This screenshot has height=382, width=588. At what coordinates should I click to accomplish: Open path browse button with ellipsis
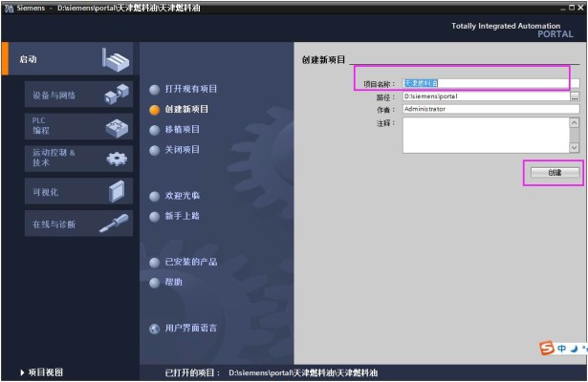click(x=575, y=96)
